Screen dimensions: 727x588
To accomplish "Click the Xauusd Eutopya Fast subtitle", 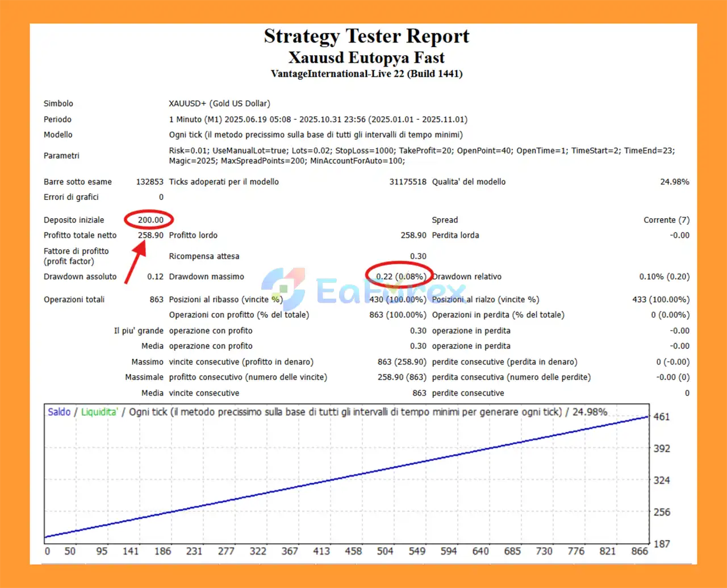I will tap(366, 58).
